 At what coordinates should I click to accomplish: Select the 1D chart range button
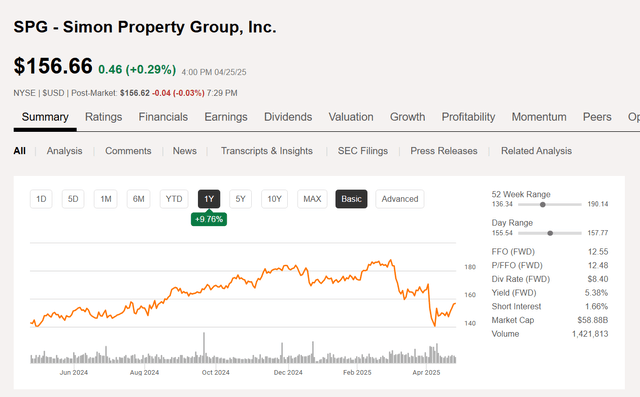pyautogui.click(x=41, y=199)
